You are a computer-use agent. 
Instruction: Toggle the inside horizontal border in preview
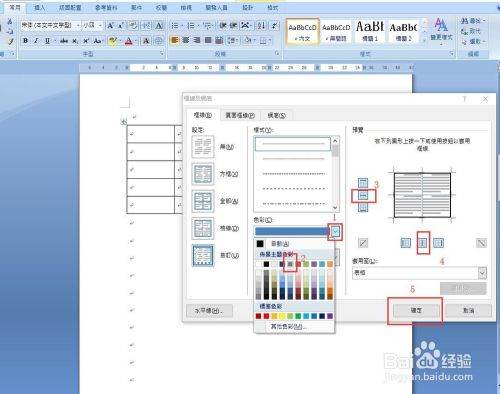[363, 196]
